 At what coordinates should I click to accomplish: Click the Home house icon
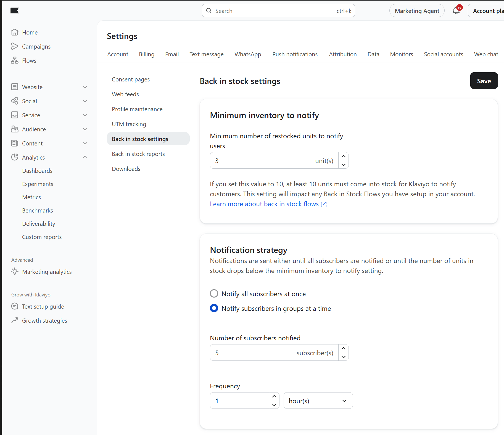[15, 32]
